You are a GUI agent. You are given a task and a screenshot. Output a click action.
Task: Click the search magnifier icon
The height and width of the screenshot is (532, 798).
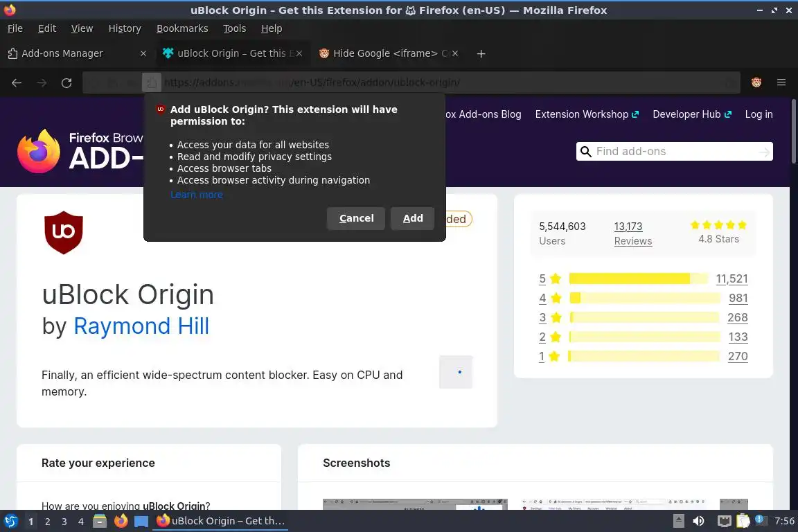click(586, 152)
